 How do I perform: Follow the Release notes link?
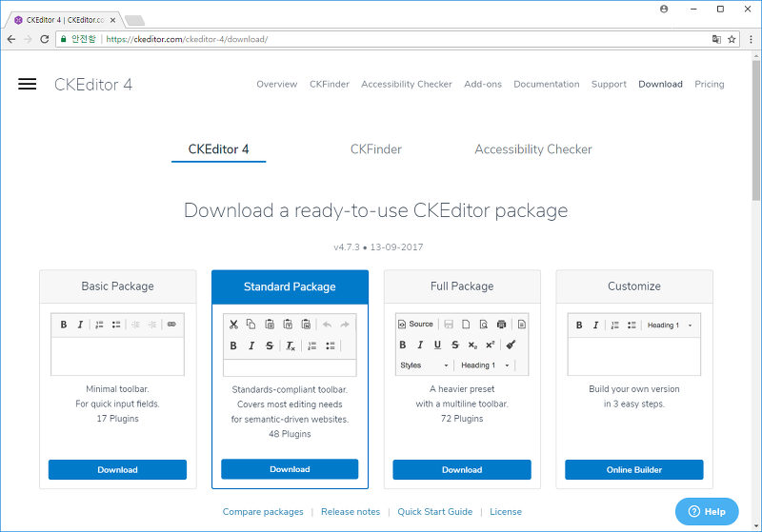[x=351, y=512]
